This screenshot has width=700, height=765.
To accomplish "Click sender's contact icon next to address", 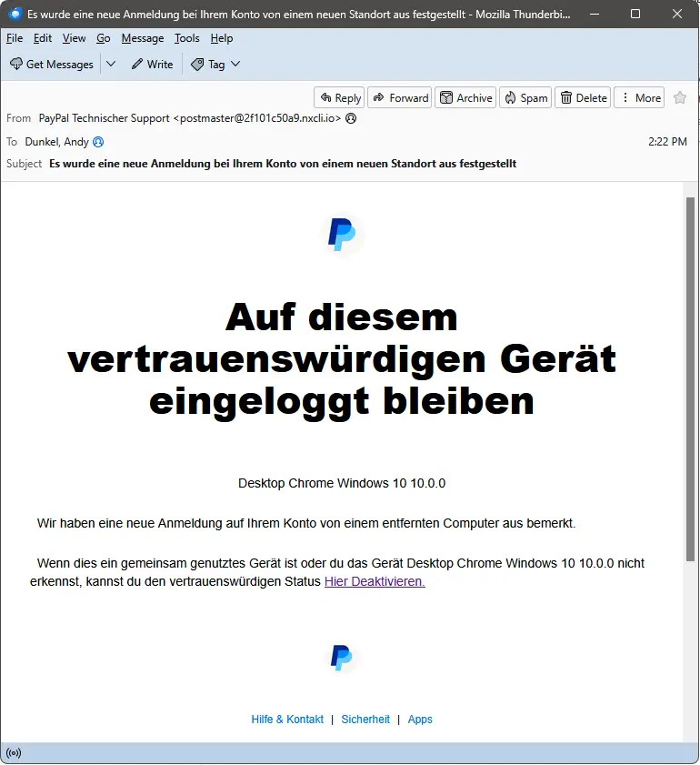I will [351, 118].
